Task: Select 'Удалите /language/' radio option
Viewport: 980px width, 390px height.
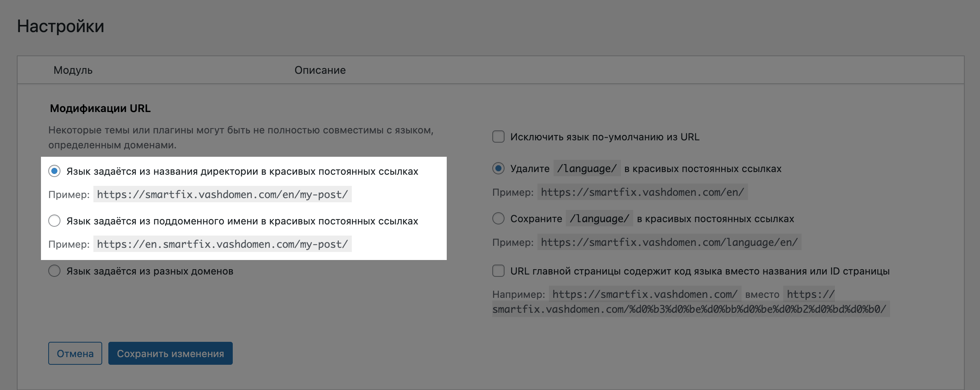Action: point(498,168)
